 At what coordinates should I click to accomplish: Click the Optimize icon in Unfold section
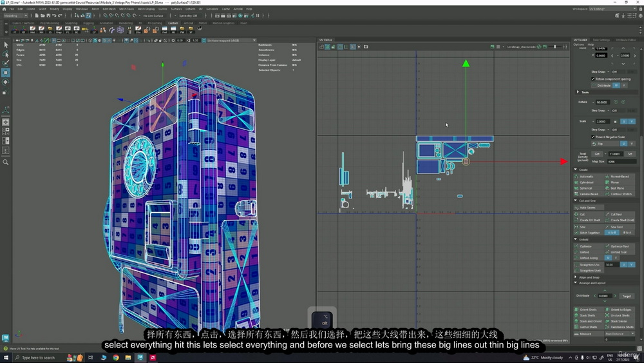coord(576,246)
